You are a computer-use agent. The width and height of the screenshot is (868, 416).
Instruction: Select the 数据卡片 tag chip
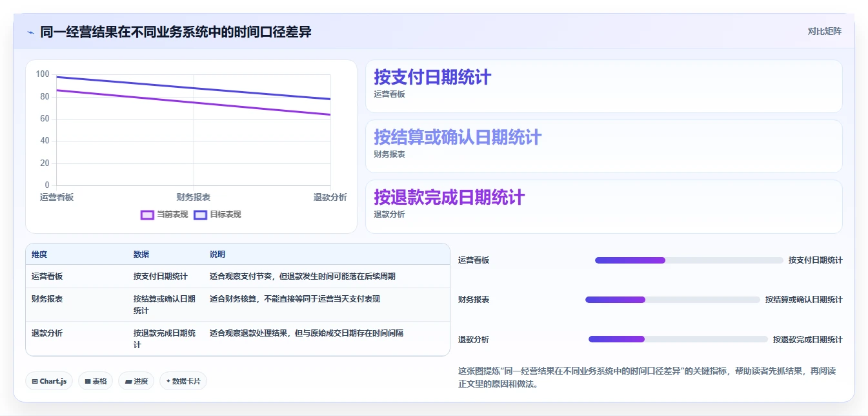(x=183, y=381)
